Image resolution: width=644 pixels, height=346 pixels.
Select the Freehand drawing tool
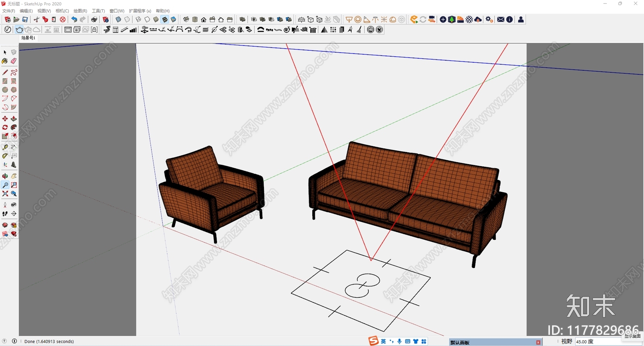click(14, 72)
